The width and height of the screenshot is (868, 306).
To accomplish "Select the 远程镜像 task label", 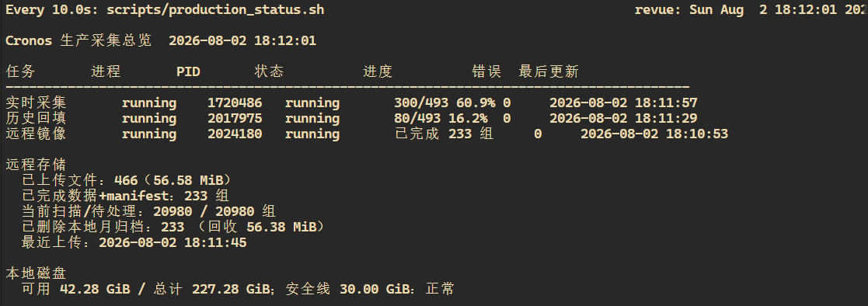I will 36,134.
